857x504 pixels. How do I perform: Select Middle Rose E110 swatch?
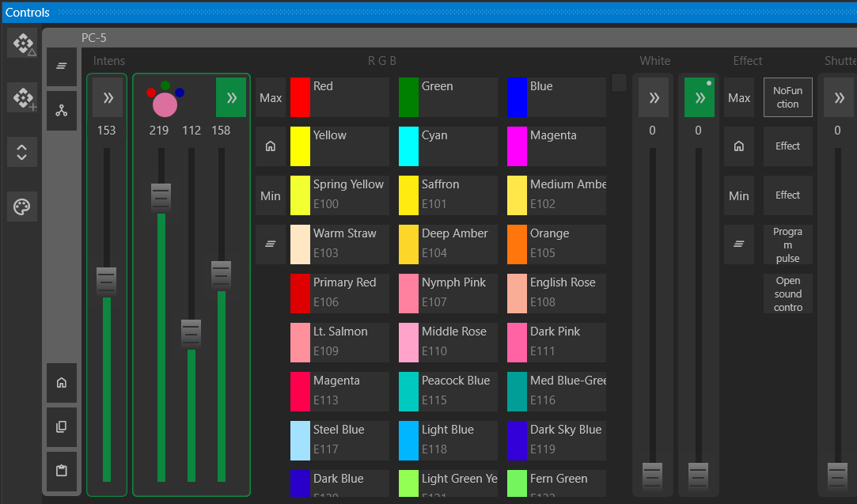click(448, 343)
